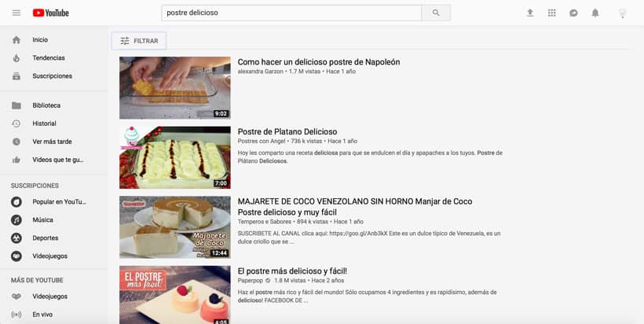The height and width of the screenshot is (324, 644).
Task: Open the notifications bell
Action: pos(595,13)
